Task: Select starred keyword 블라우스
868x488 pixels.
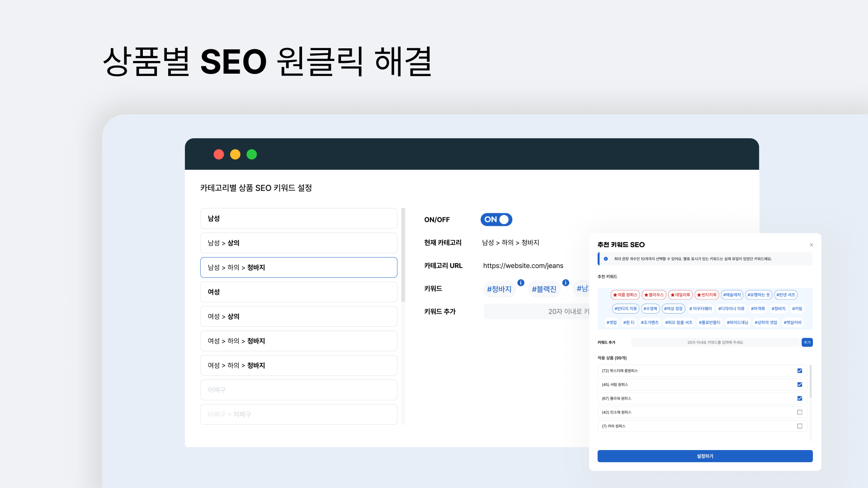Action: (x=654, y=295)
